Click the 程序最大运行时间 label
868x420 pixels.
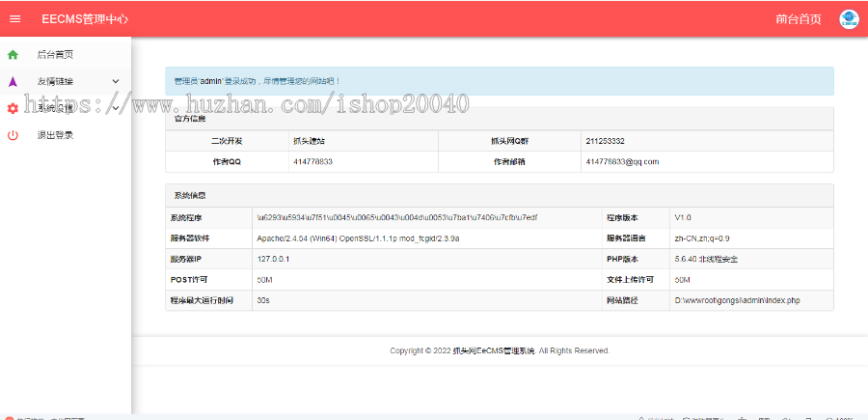(x=202, y=300)
